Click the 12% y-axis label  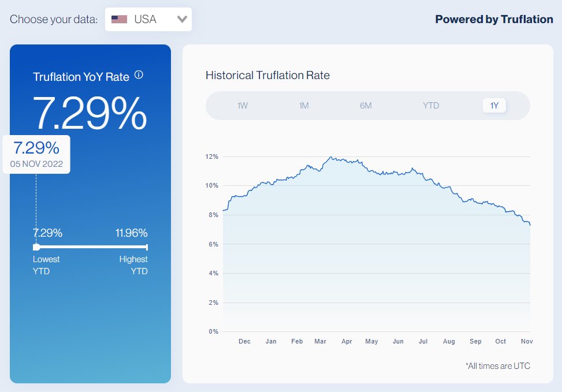tap(211, 156)
